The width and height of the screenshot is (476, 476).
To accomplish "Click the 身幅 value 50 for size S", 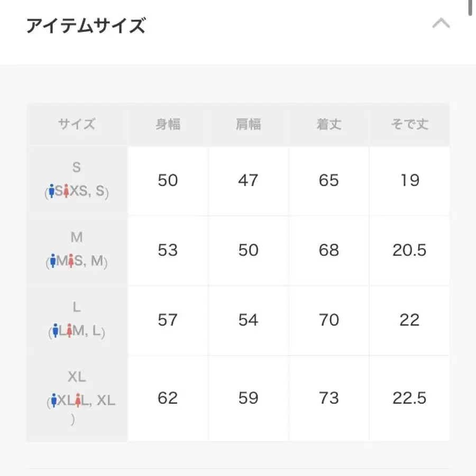I will click(x=168, y=180).
